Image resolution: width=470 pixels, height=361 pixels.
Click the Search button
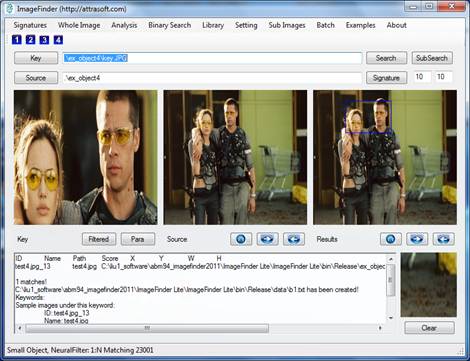tap(386, 58)
